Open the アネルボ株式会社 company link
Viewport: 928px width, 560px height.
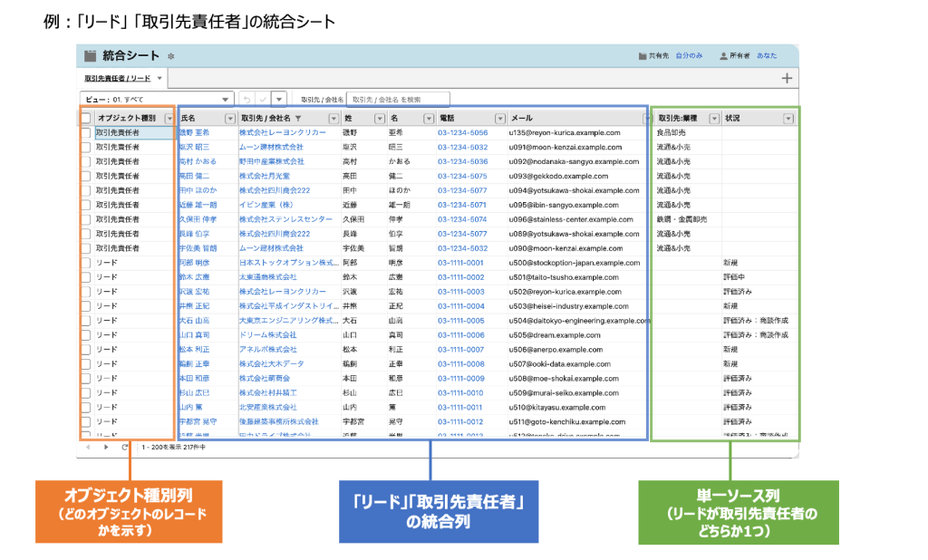coord(268,349)
